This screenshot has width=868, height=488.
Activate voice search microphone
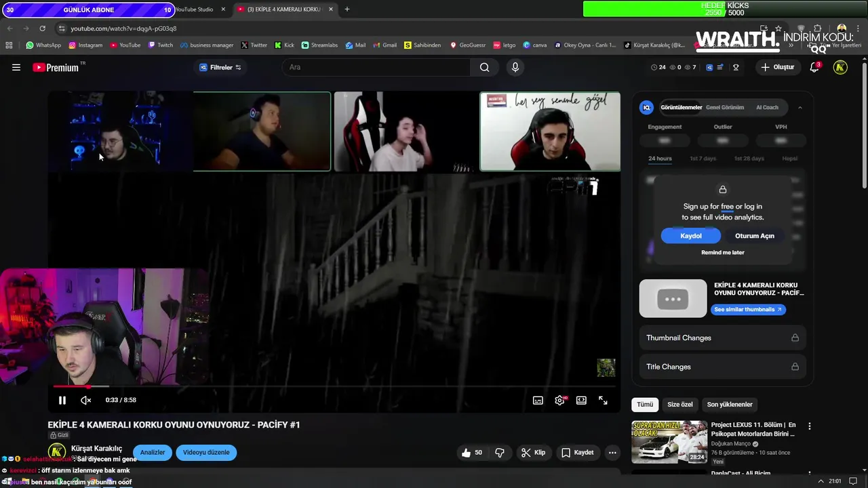click(x=515, y=67)
